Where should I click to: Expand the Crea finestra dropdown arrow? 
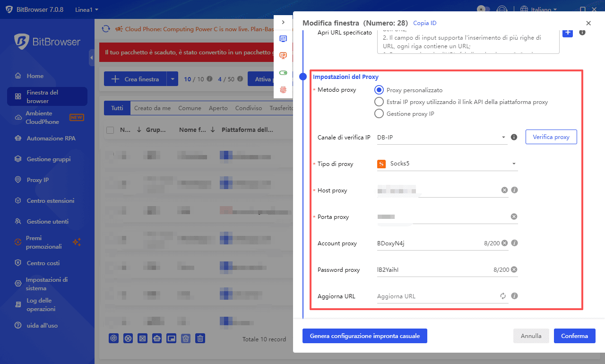tap(173, 78)
